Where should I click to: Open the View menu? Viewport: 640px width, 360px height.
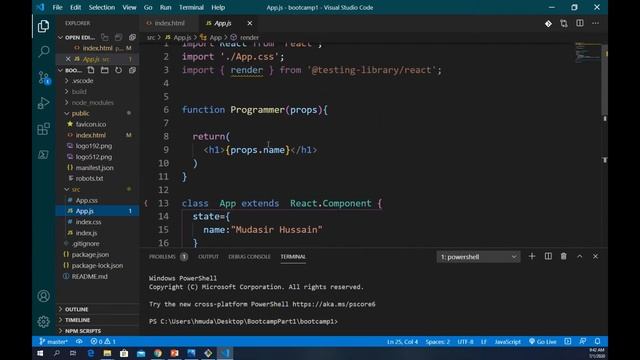129,7
